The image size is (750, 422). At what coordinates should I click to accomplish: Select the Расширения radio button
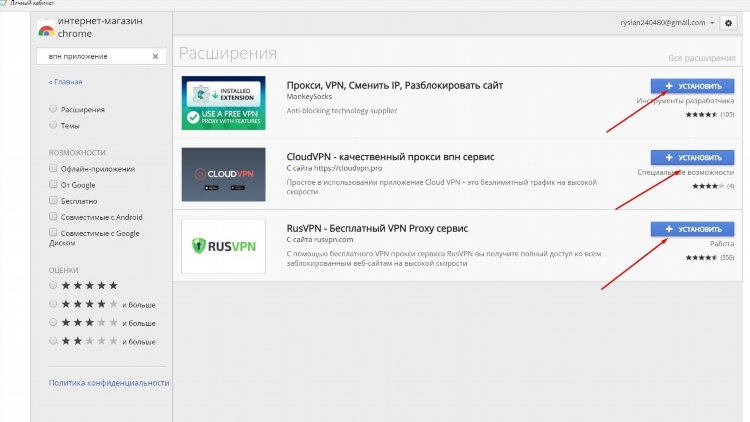coord(53,109)
